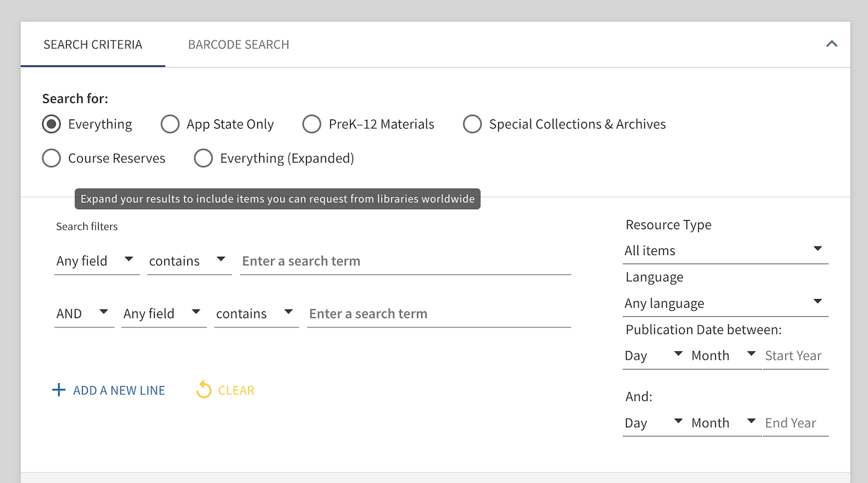Click the Publication Date between label

coord(704,330)
